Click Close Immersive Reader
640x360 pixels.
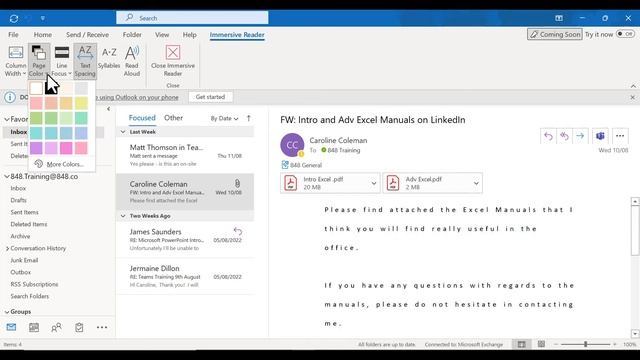pyautogui.click(x=173, y=61)
